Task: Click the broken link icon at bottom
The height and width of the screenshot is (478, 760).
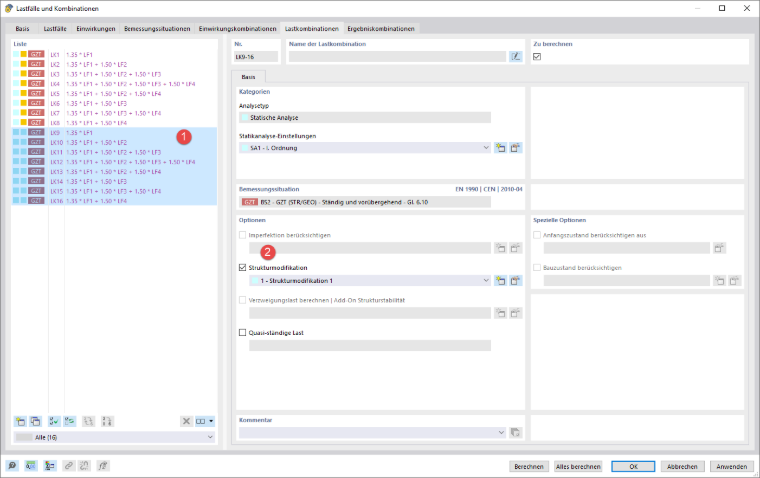Action: [84, 466]
